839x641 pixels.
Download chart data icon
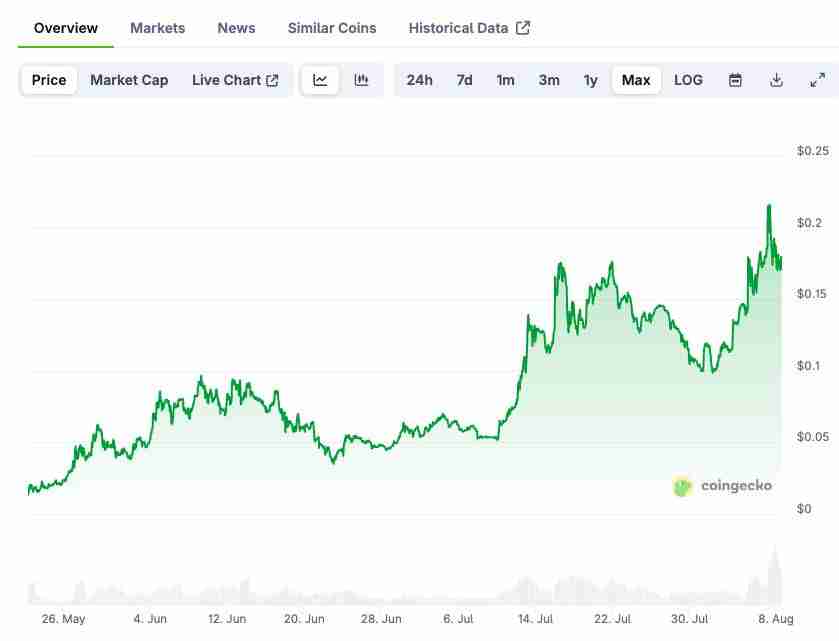tap(776, 80)
